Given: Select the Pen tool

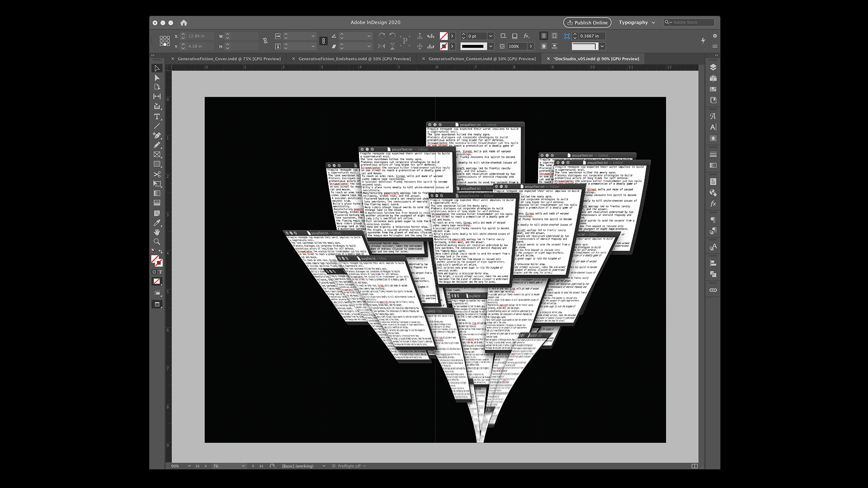Looking at the screenshot, I should click(157, 135).
